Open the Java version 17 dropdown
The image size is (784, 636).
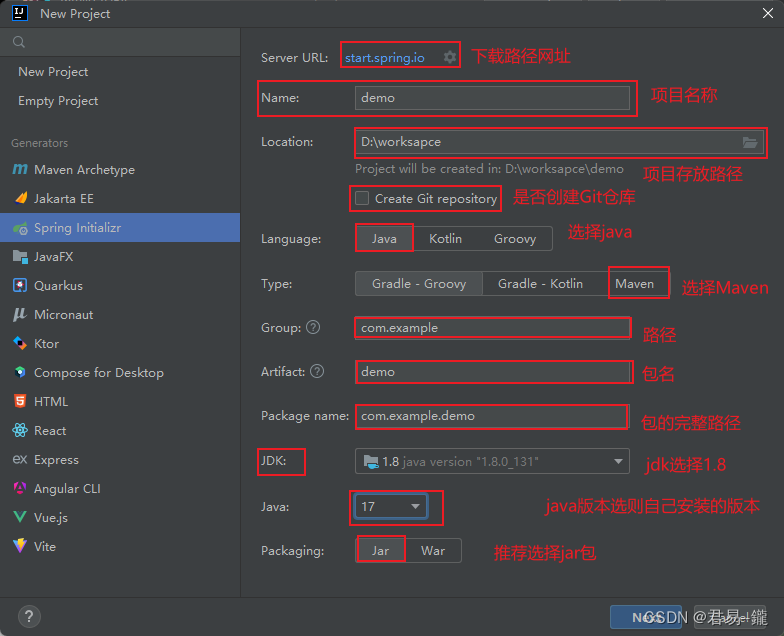pos(390,506)
